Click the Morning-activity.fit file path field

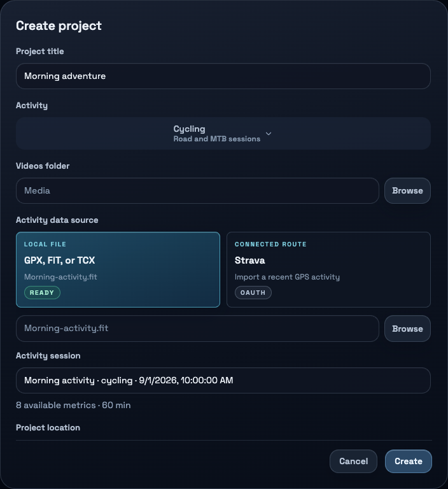pyautogui.click(x=197, y=329)
